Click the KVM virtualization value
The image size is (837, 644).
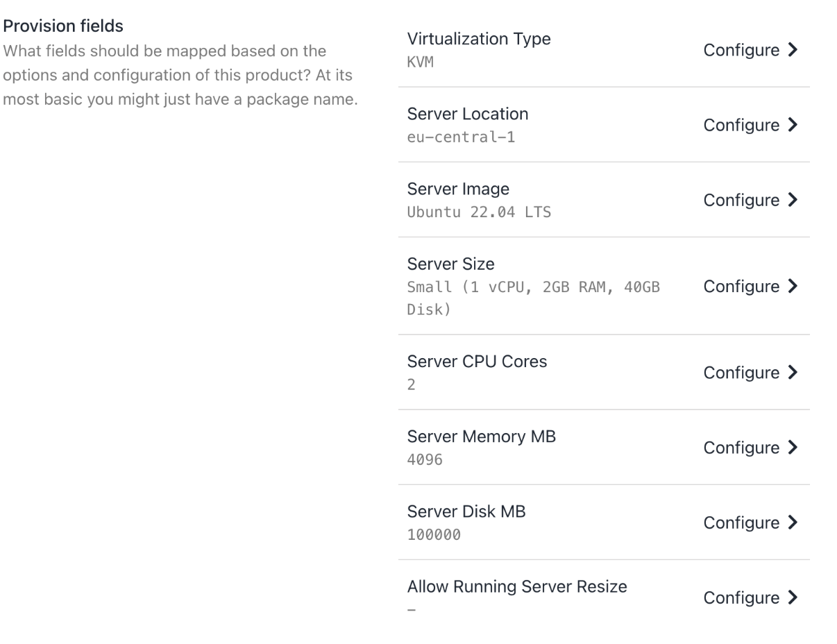click(420, 62)
